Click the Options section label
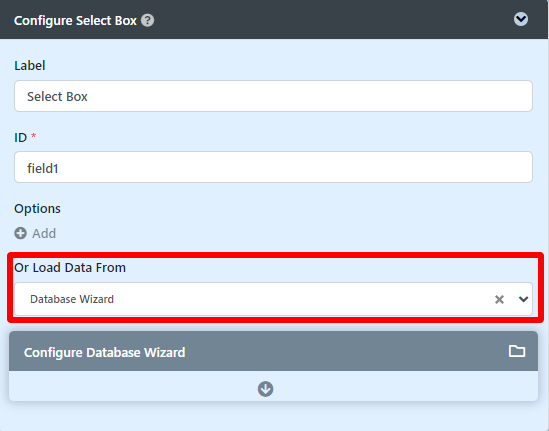This screenshot has height=431, width=549. point(37,209)
